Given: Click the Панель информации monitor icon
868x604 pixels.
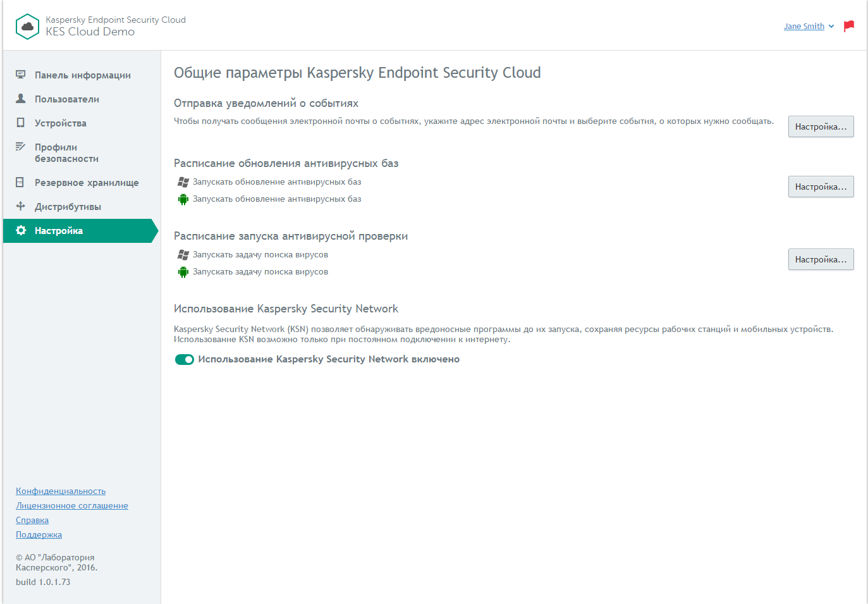Looking at the screenshot, I should (21, 75).
